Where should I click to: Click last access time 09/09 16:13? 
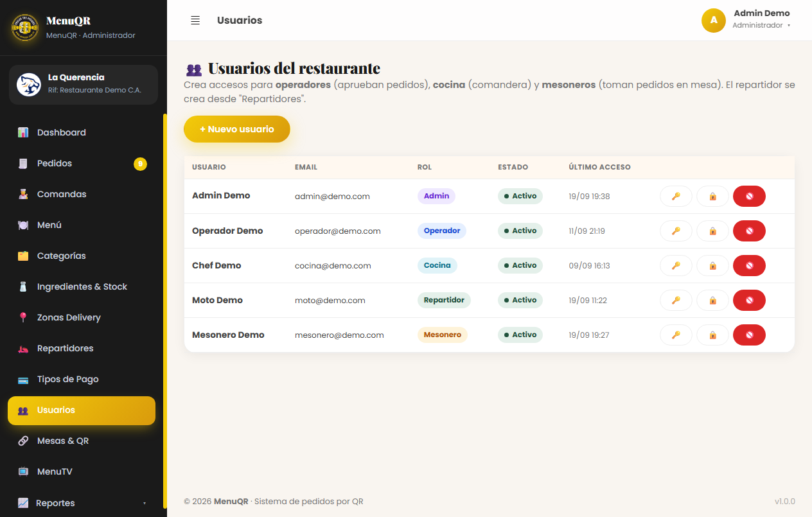click(589, 266)
